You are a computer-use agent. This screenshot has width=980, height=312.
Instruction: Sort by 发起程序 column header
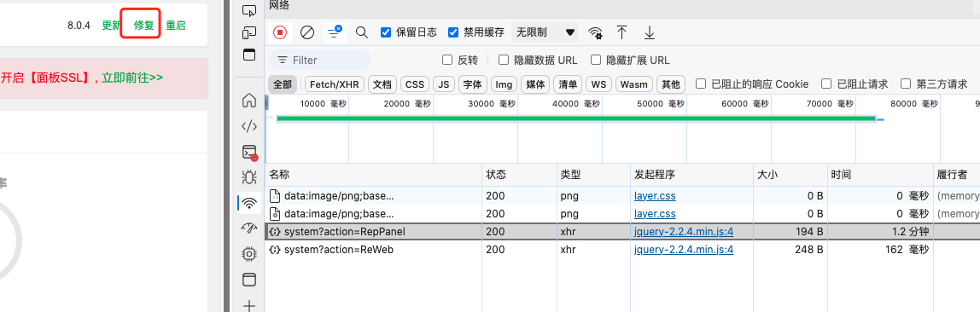[x=691, y=175]
